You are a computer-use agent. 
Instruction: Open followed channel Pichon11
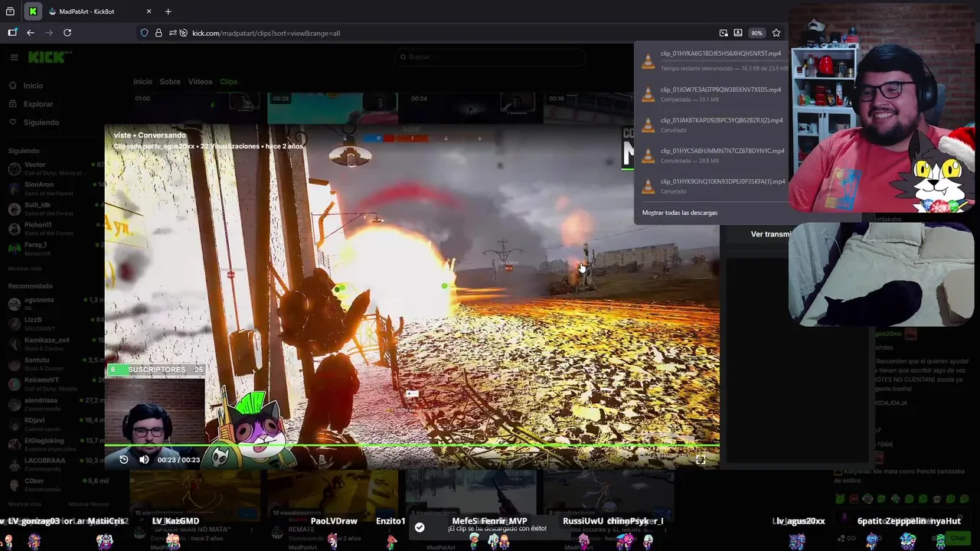pyautogui.click(x=55, y=229)
